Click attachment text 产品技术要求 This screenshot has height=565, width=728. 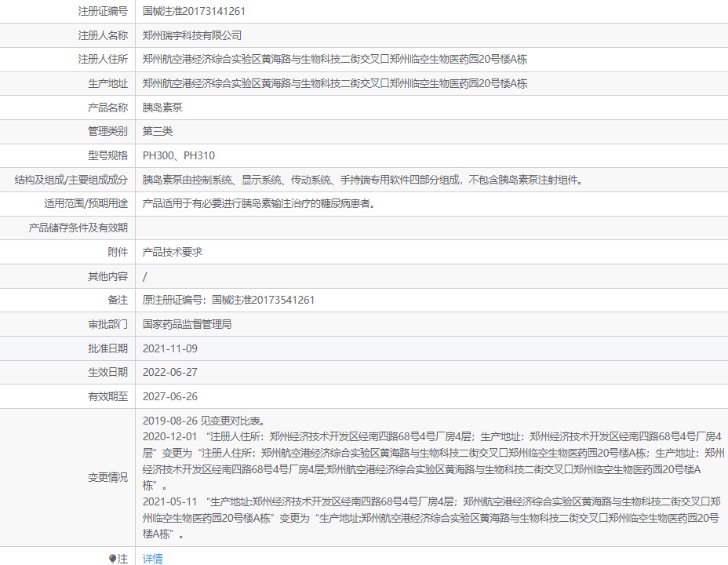[x=173, y=252]
